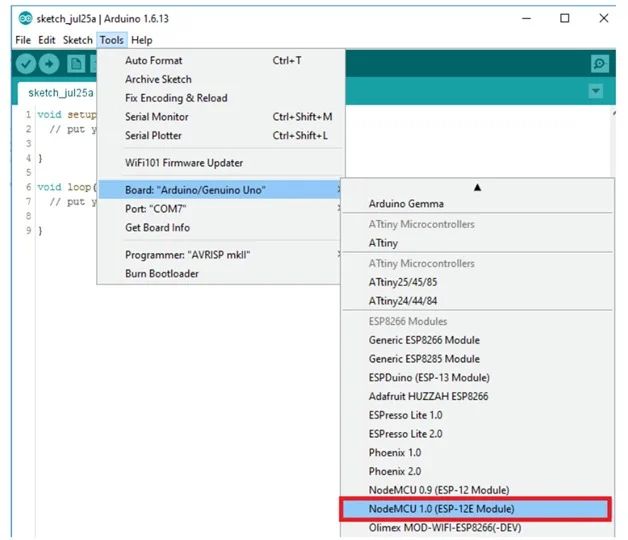Click the New sketch file icon
The height and width of the screenshot is (540, 628).
(x=76, y=64)
